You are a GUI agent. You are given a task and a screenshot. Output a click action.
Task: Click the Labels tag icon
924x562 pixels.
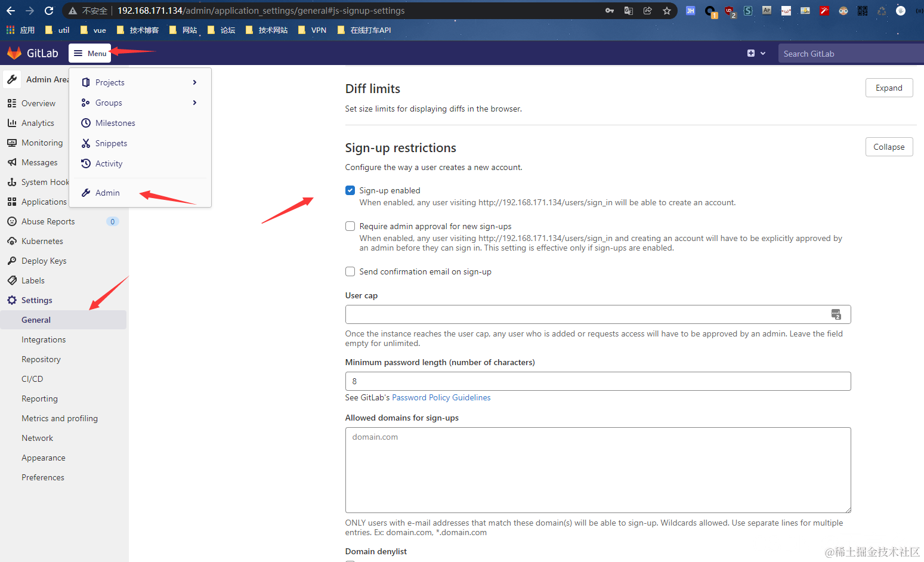tap(12, 280)
